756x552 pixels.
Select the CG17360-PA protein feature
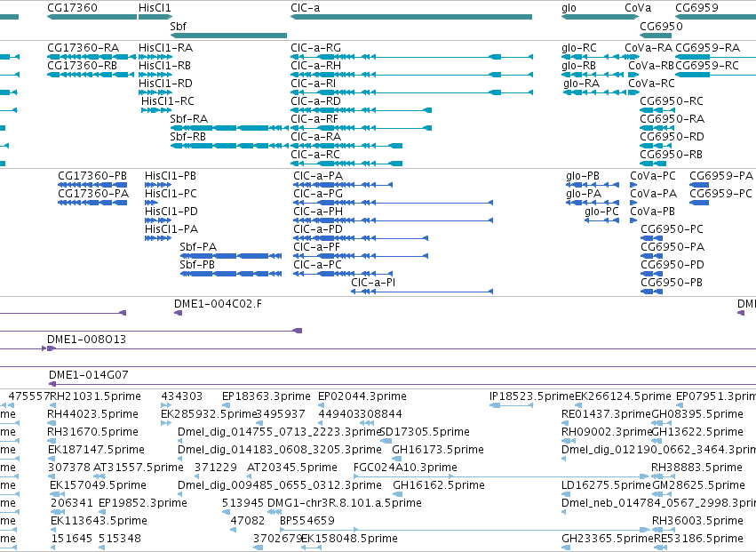tap(92, 203)
